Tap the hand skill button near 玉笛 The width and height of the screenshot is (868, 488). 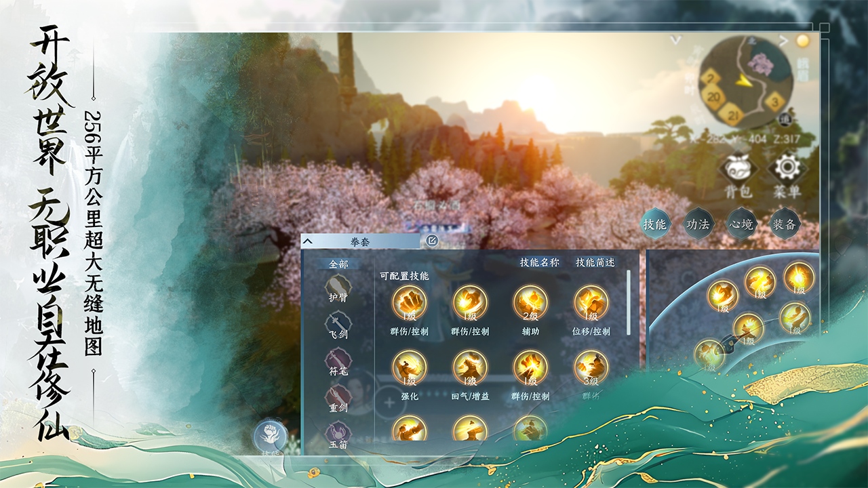[x=271, y=435]
